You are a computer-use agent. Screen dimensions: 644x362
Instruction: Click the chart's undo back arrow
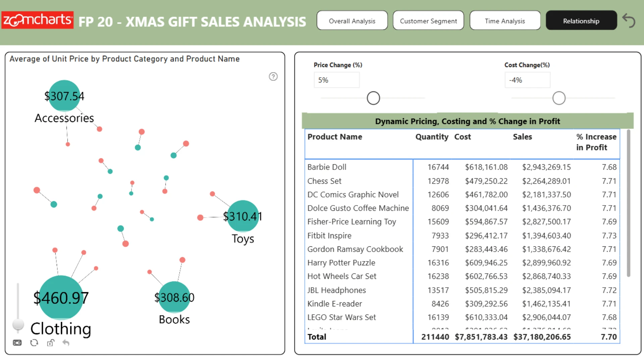(x=66, y=343)
